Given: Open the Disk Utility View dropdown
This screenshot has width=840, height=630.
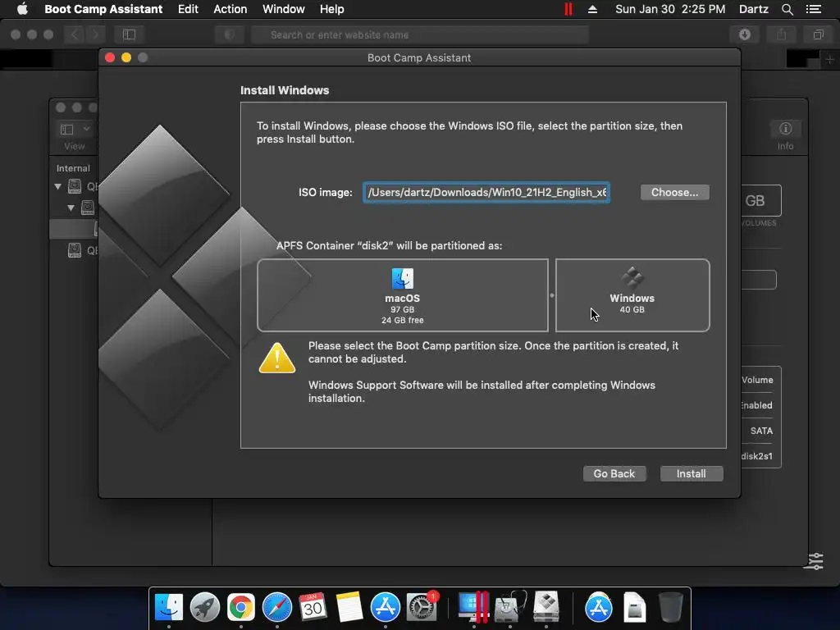Looking at the screenshot, I should 75,130.
